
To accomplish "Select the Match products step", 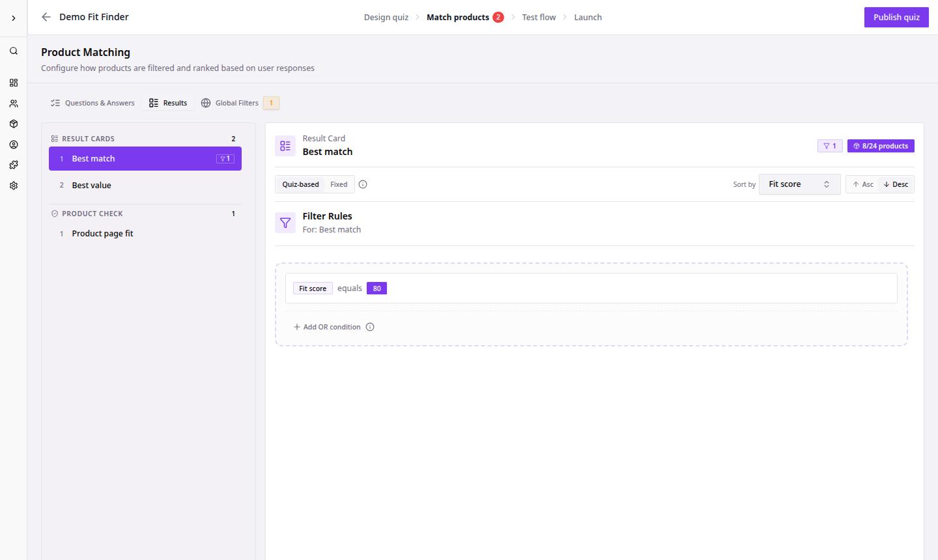I will coord(458,17).
